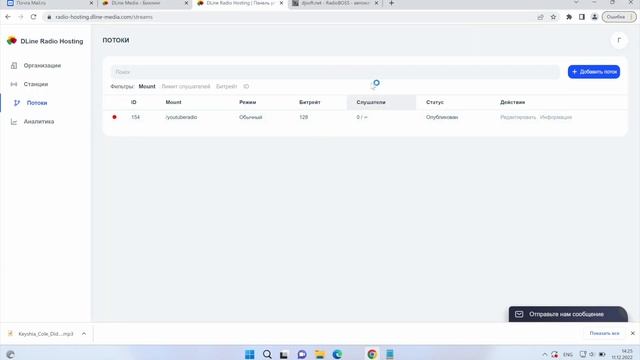640x360 pixels.
Task: Reload the current page
Action: 33,17
